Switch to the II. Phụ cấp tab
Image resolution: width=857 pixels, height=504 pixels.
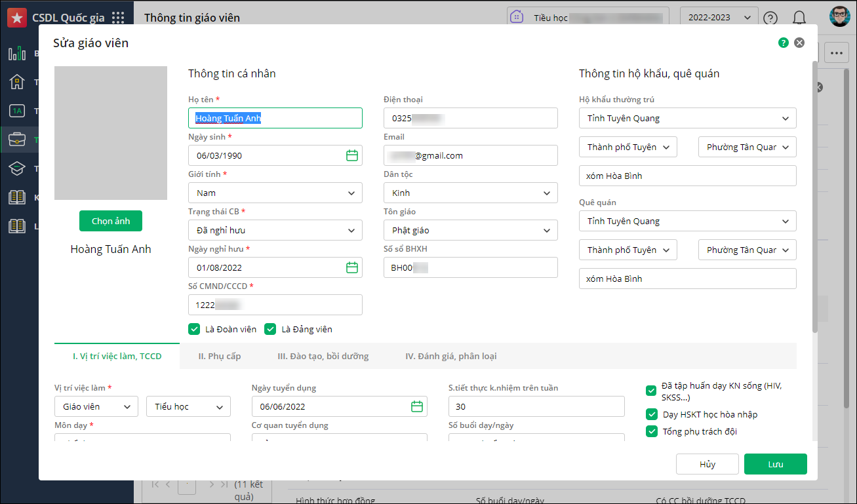pos(220,356)
